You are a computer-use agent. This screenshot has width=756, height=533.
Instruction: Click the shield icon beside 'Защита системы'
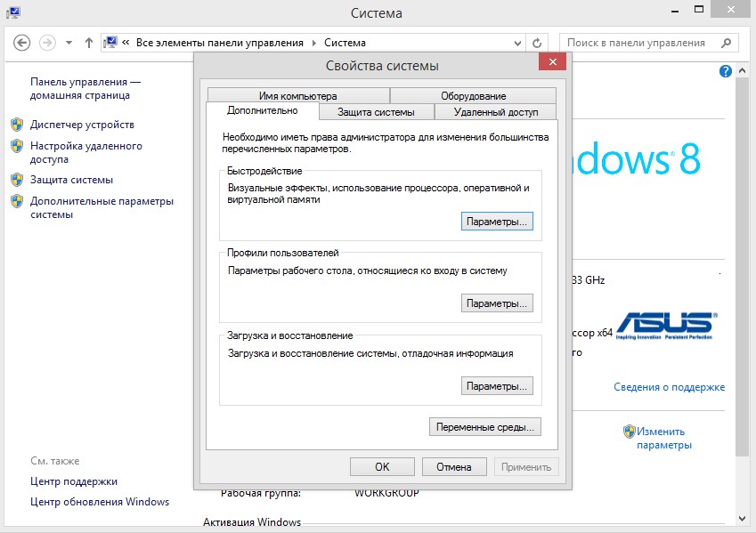17,180
